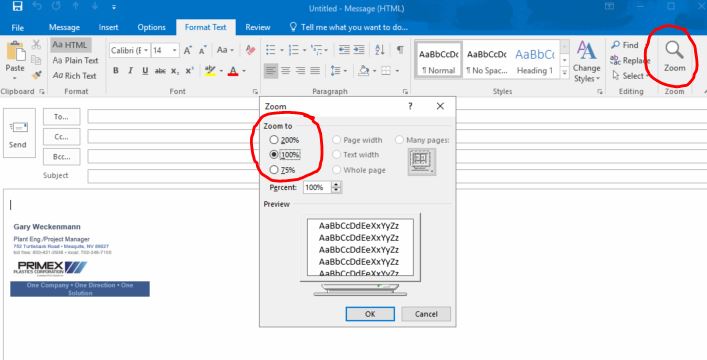
Task: Click the Sort A-Z icon
Action: click(x=380, y=50)
